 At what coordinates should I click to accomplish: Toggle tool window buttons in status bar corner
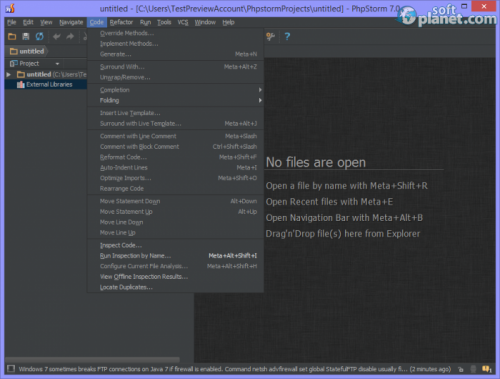coord(11,369)
